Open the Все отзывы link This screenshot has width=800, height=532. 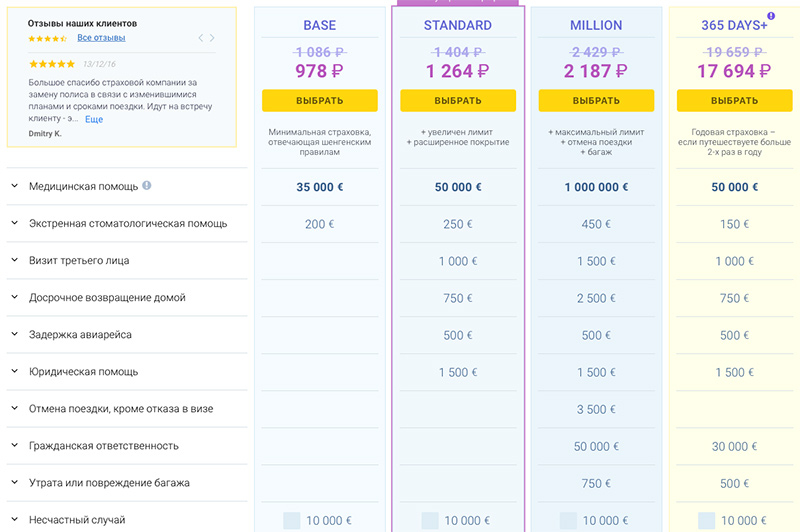point(101,38)
